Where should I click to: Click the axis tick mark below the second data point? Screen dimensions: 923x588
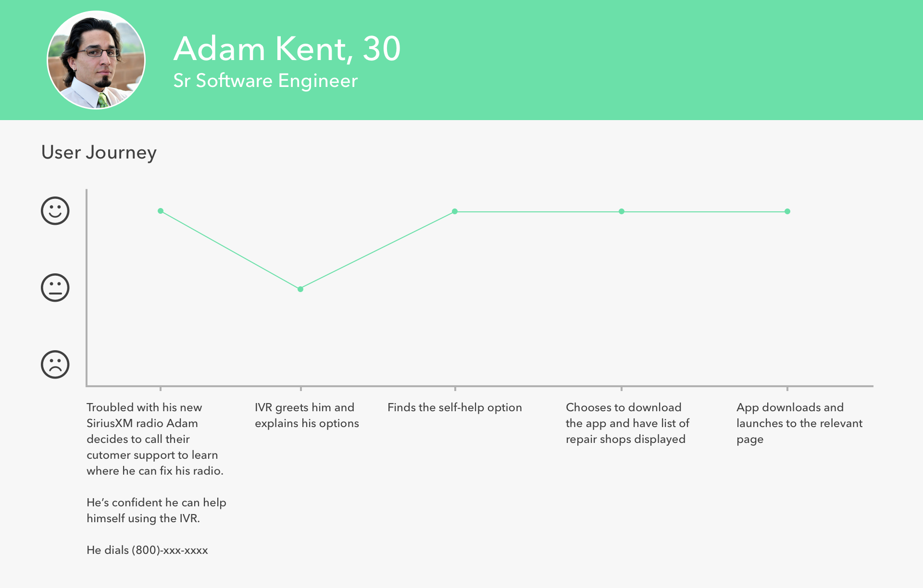[301, 388]
